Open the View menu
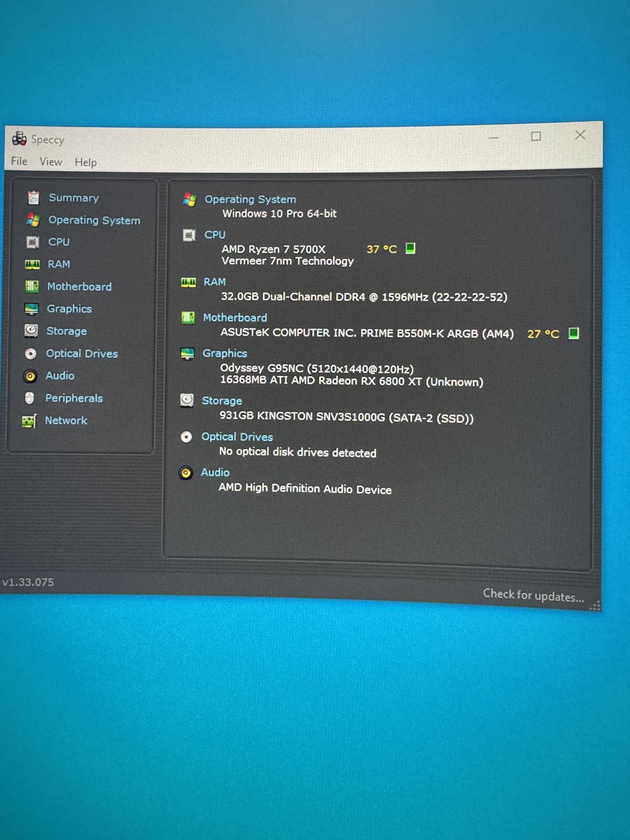Image resolution: width=630 pixels, height=840 pixels. coord(51,162)
